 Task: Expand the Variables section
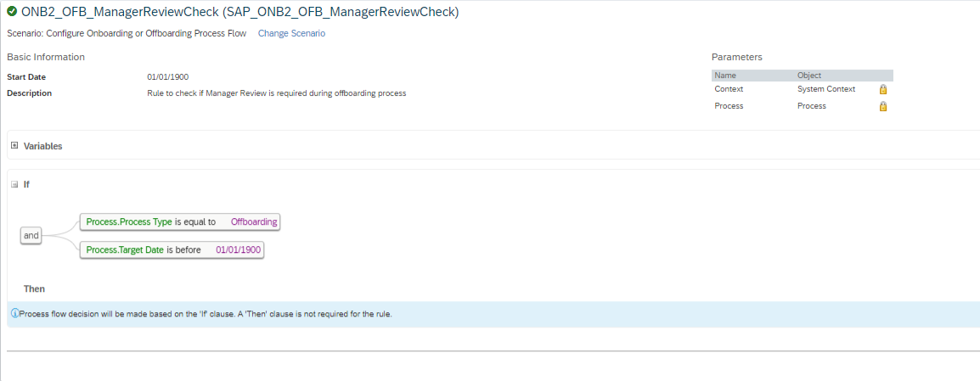[x=14, y=146]
